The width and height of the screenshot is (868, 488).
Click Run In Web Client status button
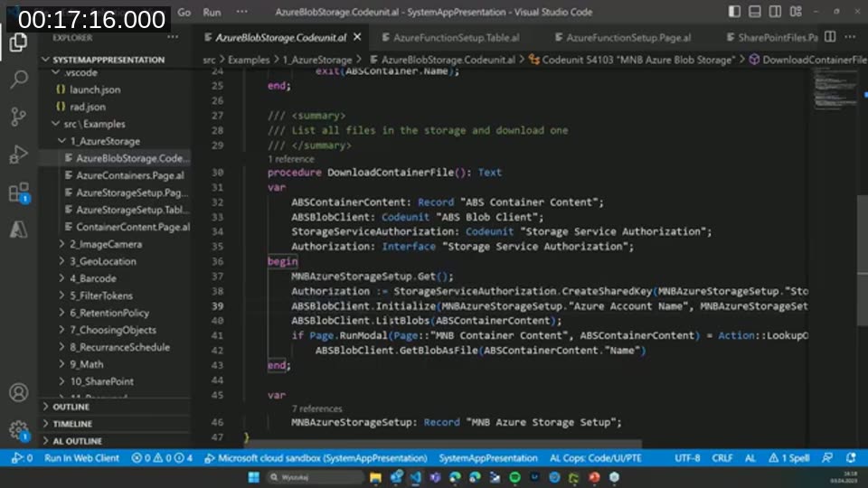tap(81, 458)
